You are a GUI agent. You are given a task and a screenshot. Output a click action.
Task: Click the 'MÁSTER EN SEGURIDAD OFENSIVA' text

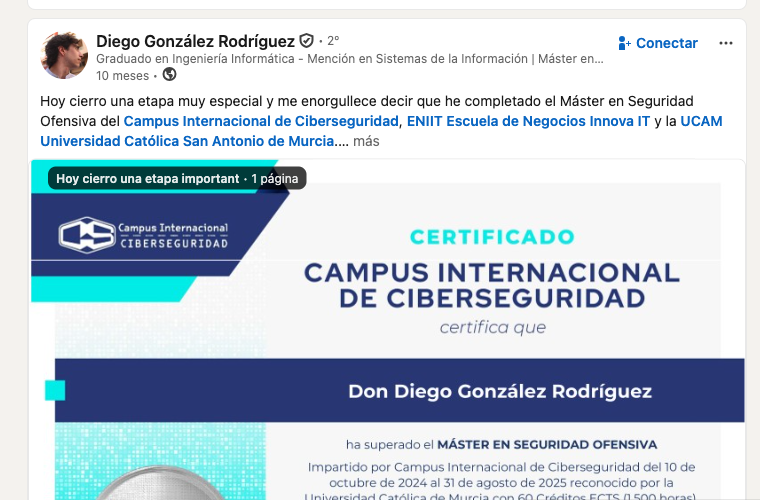click(x=547, y=445)
